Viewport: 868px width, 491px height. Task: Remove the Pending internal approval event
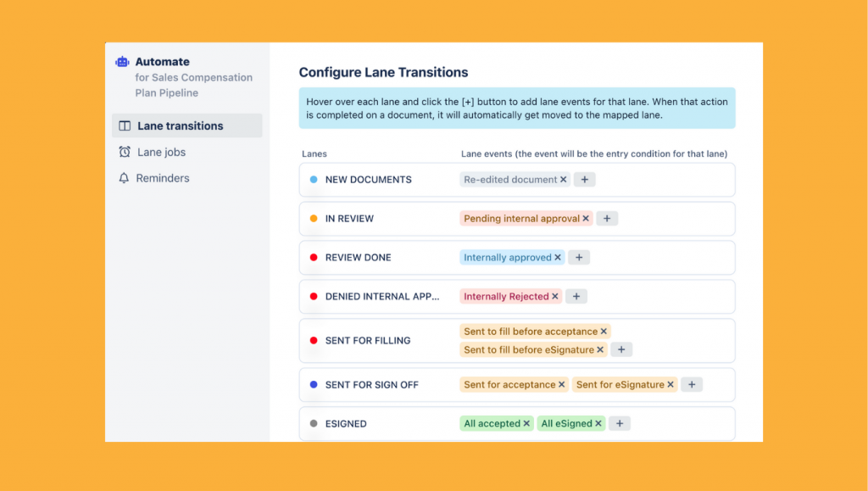[x=586, y=218]
